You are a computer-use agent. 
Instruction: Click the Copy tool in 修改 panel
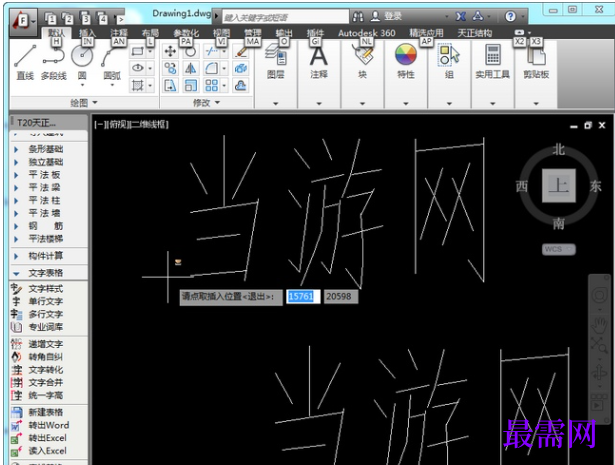(170, 68)
